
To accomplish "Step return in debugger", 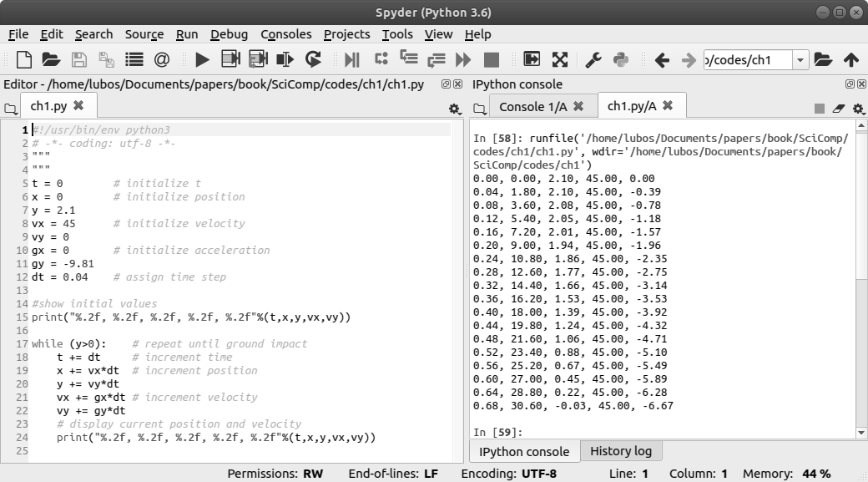I will [x=437, y=59].
